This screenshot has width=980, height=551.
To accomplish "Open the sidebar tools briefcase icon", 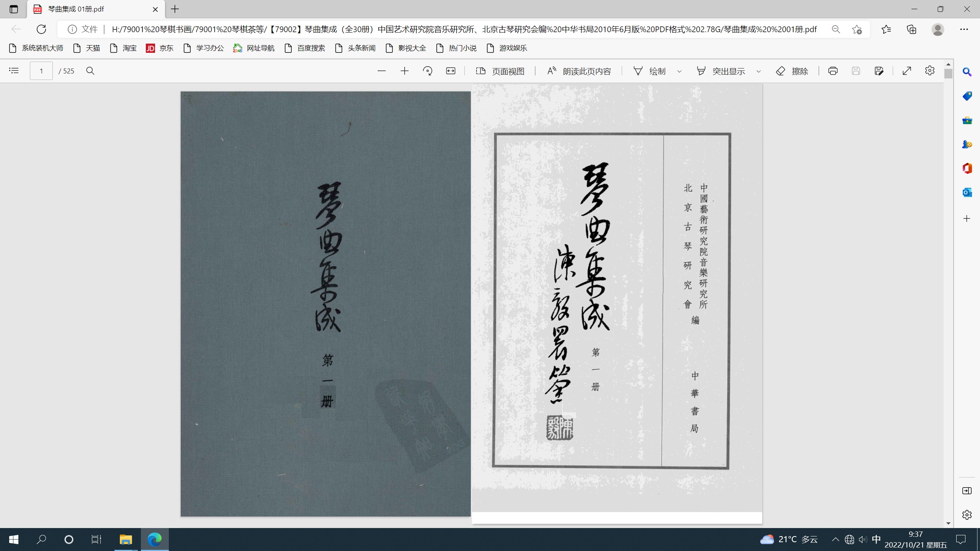I will coord(967,121).
